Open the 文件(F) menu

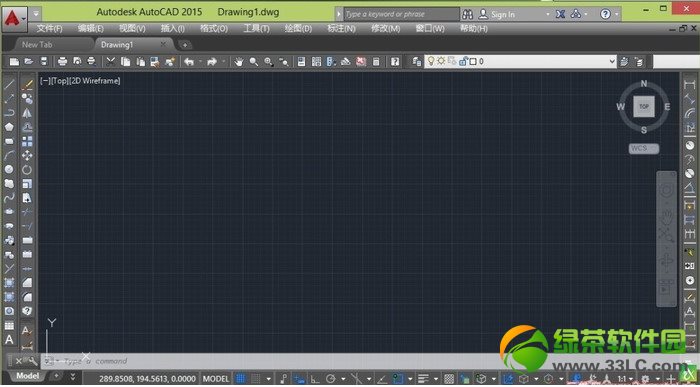click(x=49, y=29)
